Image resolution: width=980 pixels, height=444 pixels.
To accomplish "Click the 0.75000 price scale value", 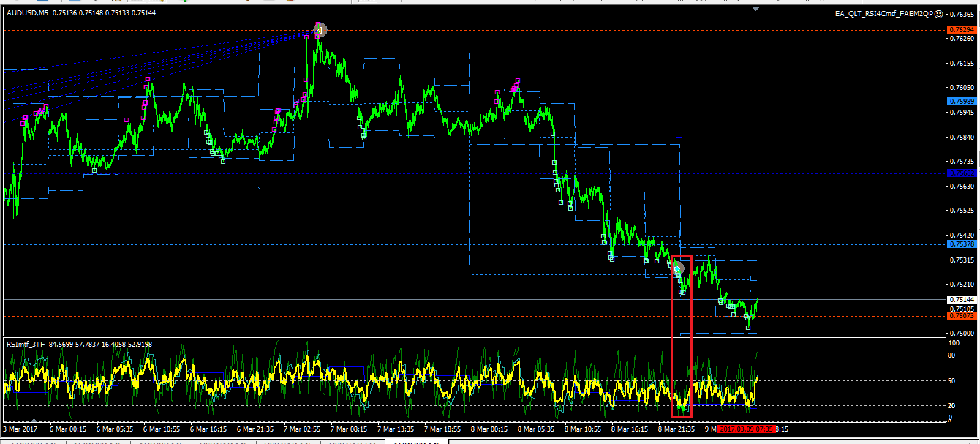I will click(961, 333).
